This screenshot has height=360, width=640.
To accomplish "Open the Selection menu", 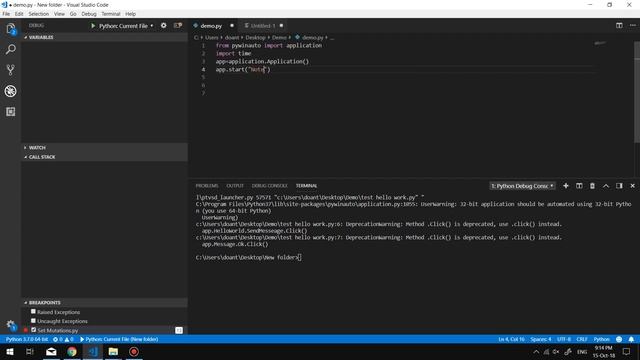I will [x=38, y=14].
